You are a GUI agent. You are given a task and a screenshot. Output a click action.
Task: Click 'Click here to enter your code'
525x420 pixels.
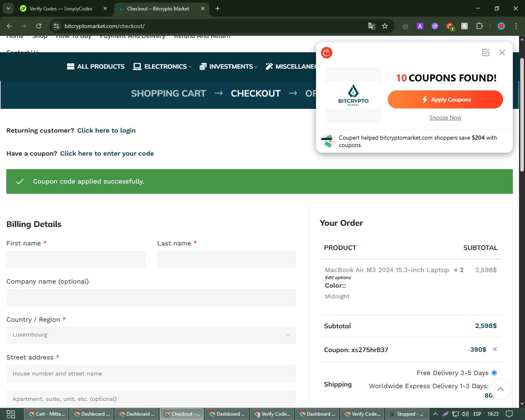(x=107, y=153)
